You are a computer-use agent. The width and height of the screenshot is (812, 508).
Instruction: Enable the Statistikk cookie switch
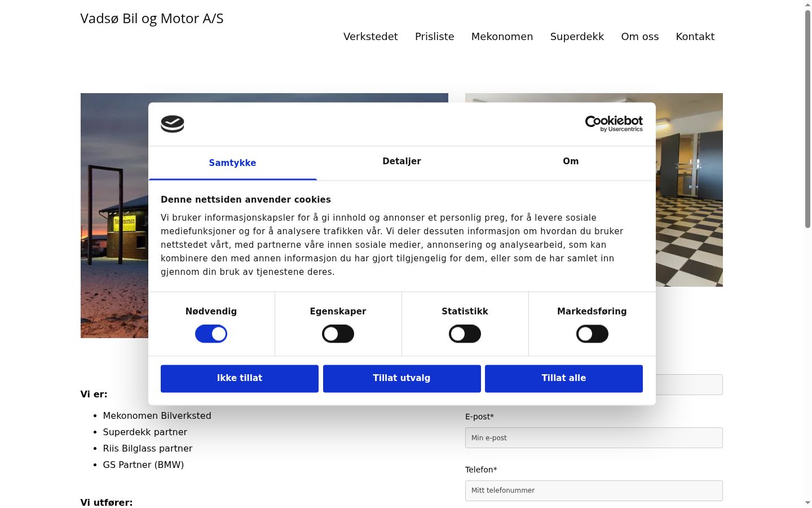click(x=465, y=334)
